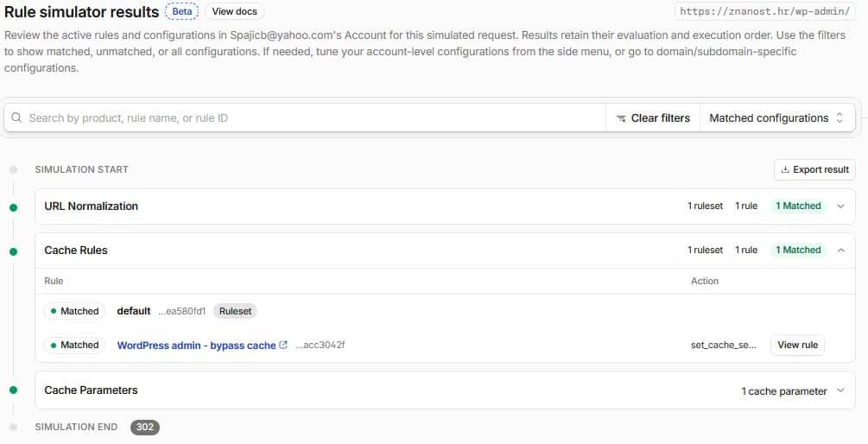The width and height of the screenshot is (868, 444).
Task: Click Clear filters
Action: click(653, 118)
